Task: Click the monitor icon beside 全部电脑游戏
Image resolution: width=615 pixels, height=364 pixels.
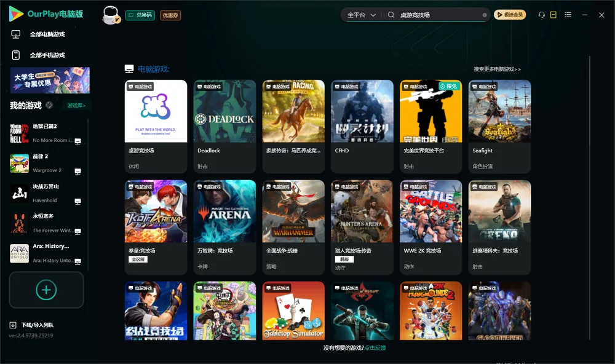Action: (x=16, y=34)
